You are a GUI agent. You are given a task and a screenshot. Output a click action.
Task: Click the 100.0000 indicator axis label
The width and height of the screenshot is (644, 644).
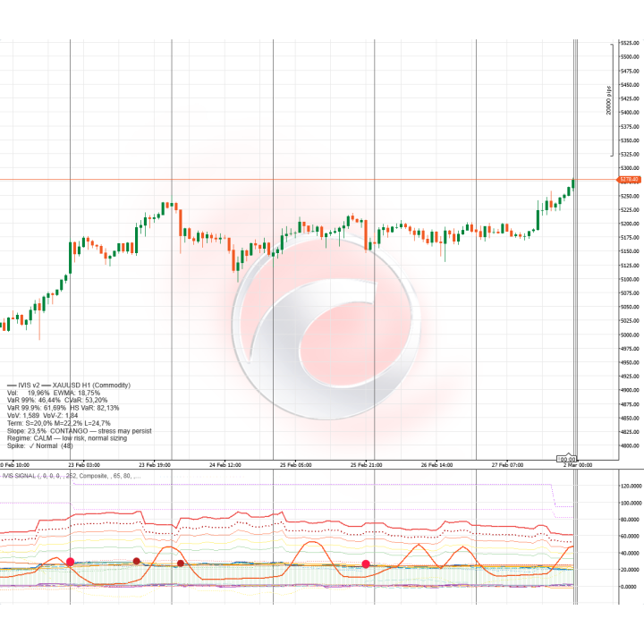[x=631, y=503]
